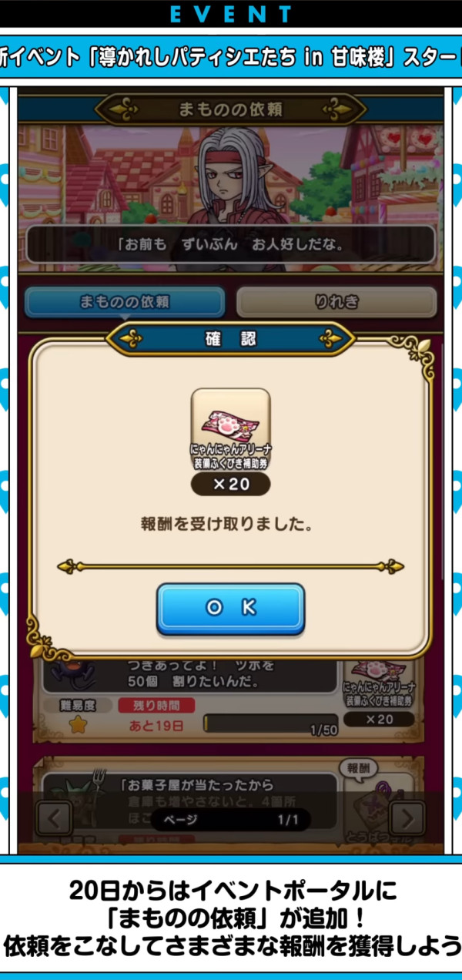Tap the 確認 dialog title banner
The image size is (462, 980).
click(x=230, y=339)
